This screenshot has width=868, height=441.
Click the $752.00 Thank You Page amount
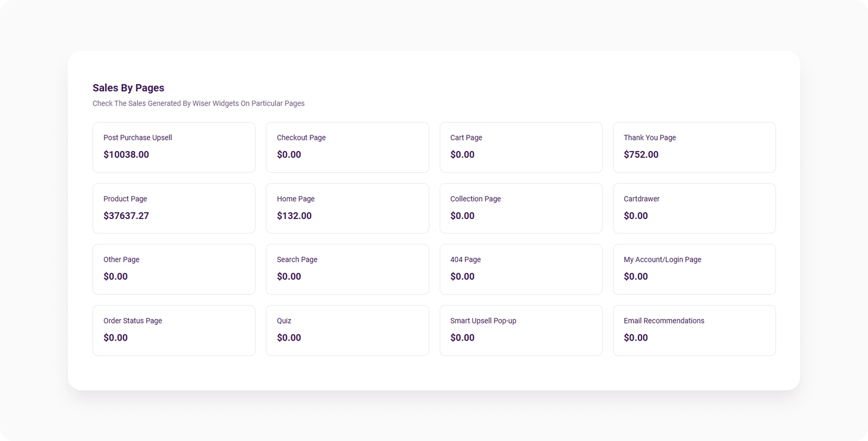click(641, 155)
